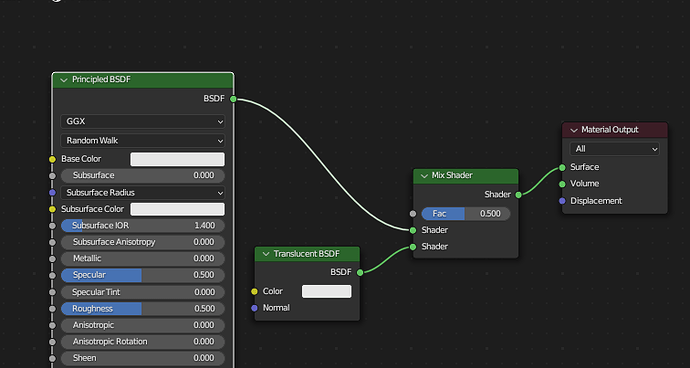Click the Anisotropic Rotation field

[143, 342]
